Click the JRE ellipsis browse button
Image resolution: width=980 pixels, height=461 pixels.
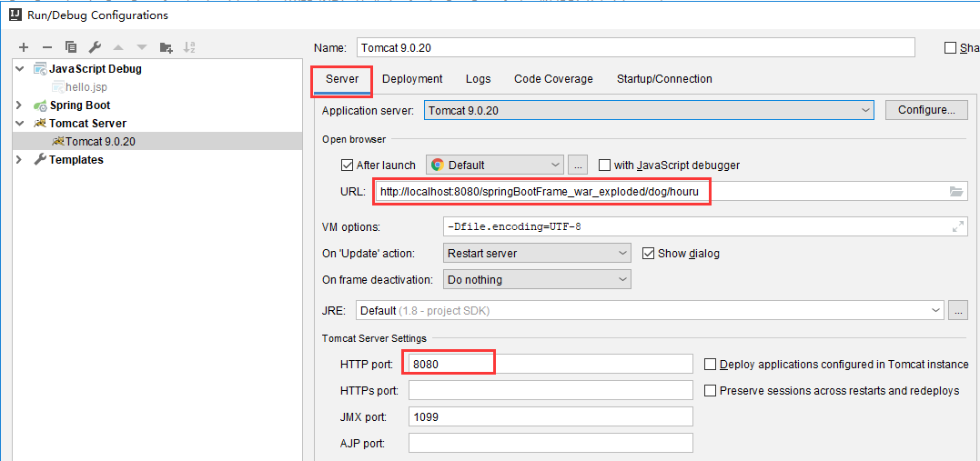pos(957,310)
